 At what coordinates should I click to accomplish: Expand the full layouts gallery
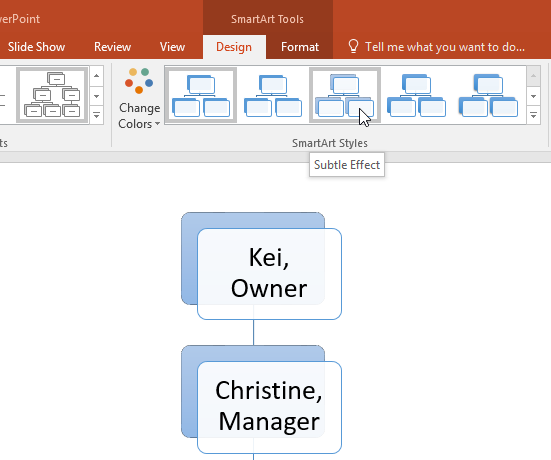coord(97,115)
